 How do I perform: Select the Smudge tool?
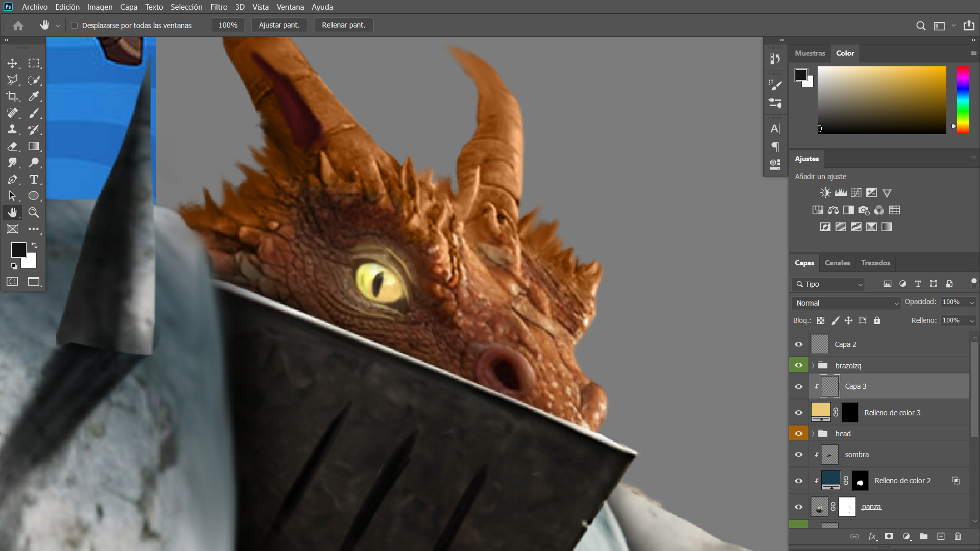point(12,163)
